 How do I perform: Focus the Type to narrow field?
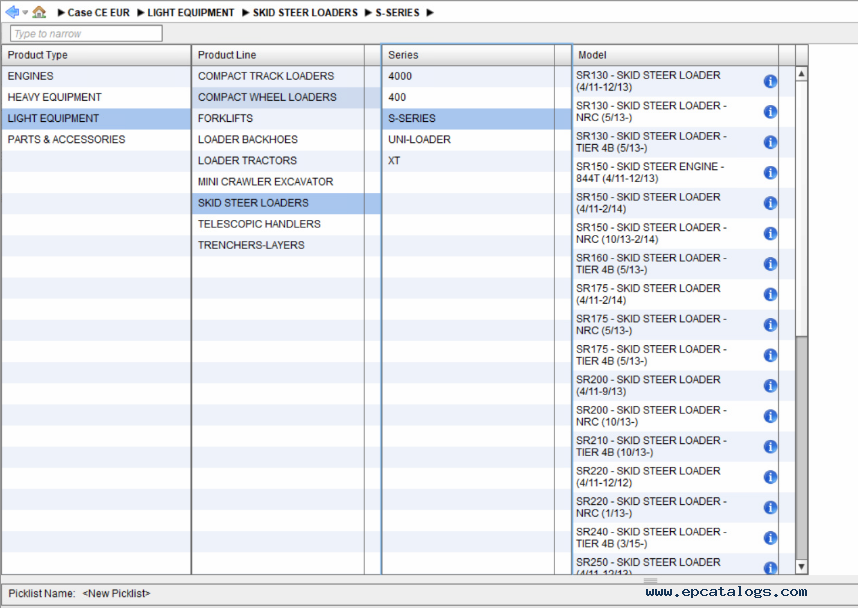[86, 33]
